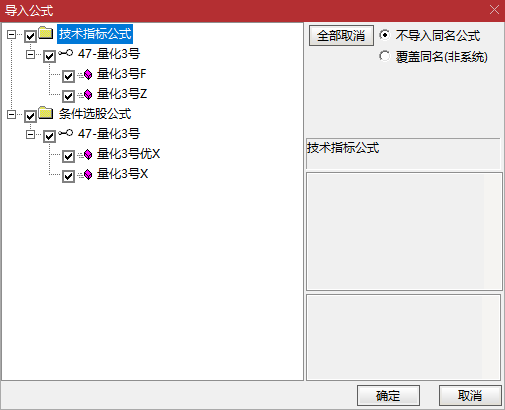Select the 量化3号X formula entry
The height and width of the screenshot is (410, 505).
122,174
